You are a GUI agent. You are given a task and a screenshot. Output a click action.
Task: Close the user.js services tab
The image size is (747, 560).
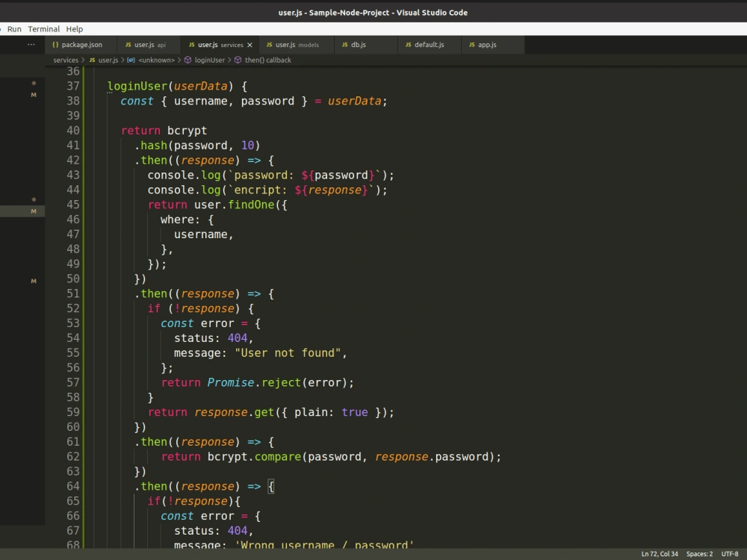point(249,45)
